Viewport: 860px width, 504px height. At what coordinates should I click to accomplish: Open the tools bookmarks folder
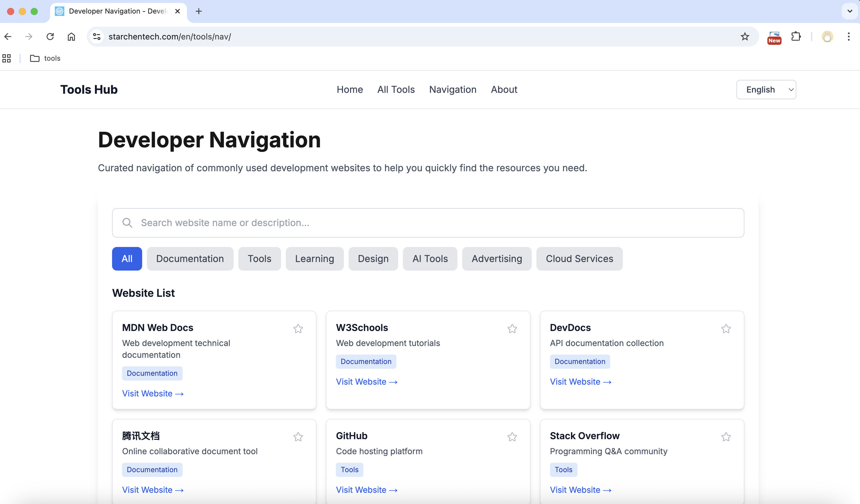click(x=45, y=58)
